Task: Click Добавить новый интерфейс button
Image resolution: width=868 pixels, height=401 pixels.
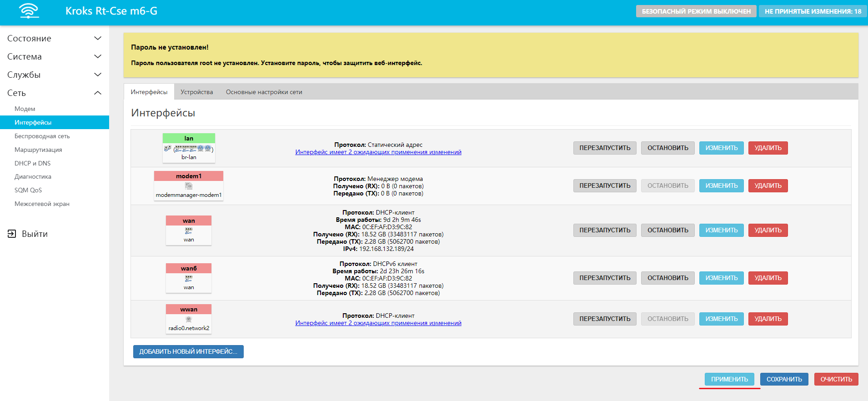Action: [x=188, y=351]
